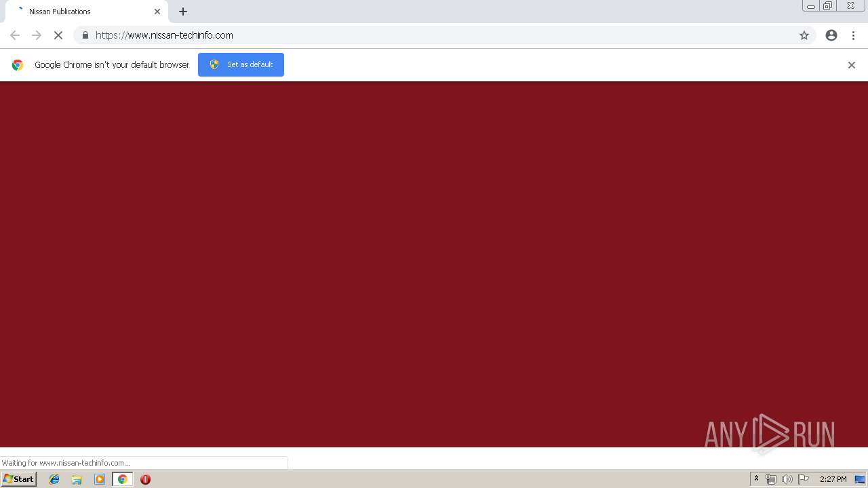Dismiss the default browser notification bar
The width and height of the screenshot is (868, 488).
click(852, 65)
